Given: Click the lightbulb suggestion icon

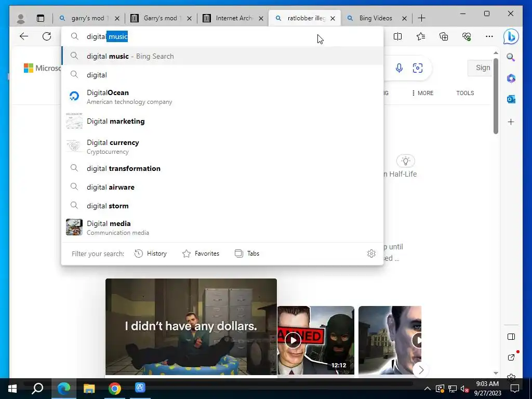Looking at the screenshot, I should [x=405, y=161].
